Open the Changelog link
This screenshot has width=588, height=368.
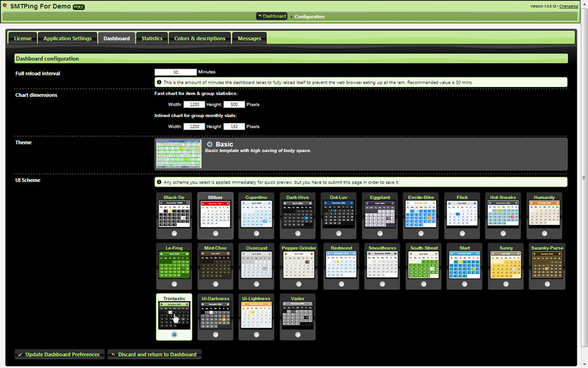pos(572,6)
